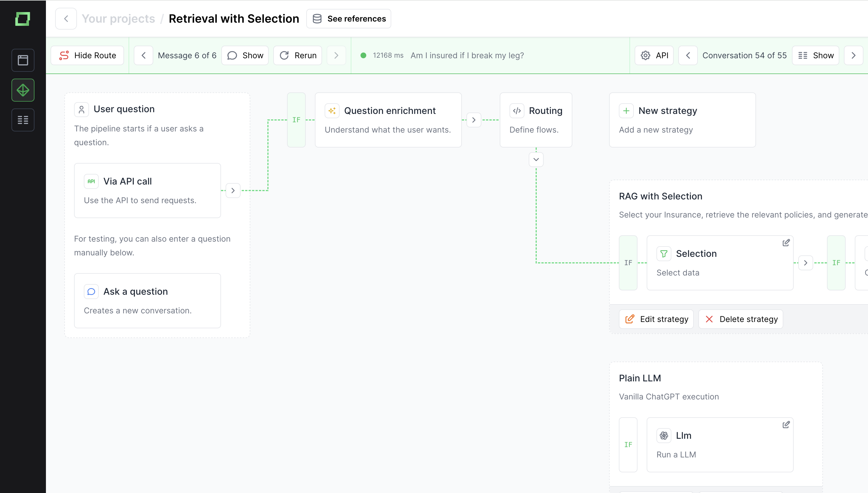Select 'Message 6 of 6' text
Viewport: 868px width, 493px height.
click(x=187, y=55)
